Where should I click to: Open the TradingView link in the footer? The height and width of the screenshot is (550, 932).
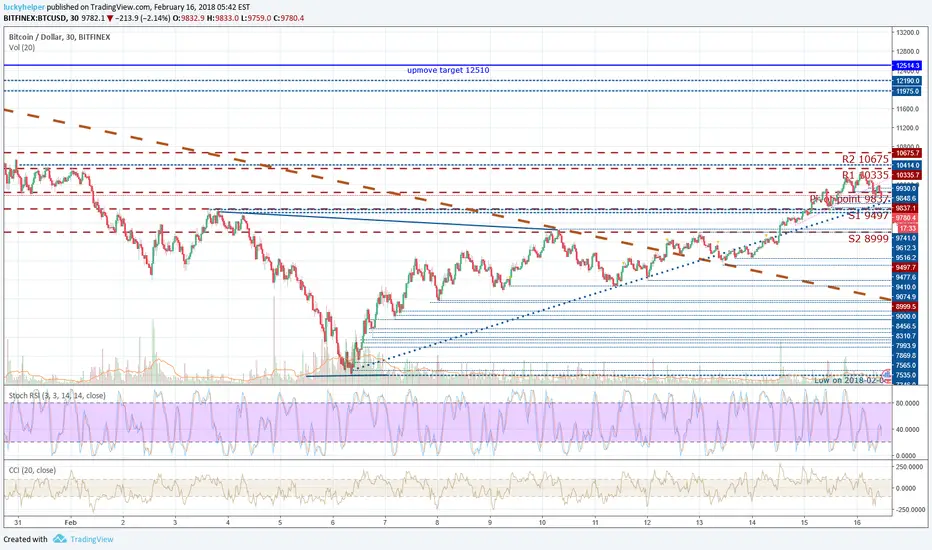tap(92, 539)
